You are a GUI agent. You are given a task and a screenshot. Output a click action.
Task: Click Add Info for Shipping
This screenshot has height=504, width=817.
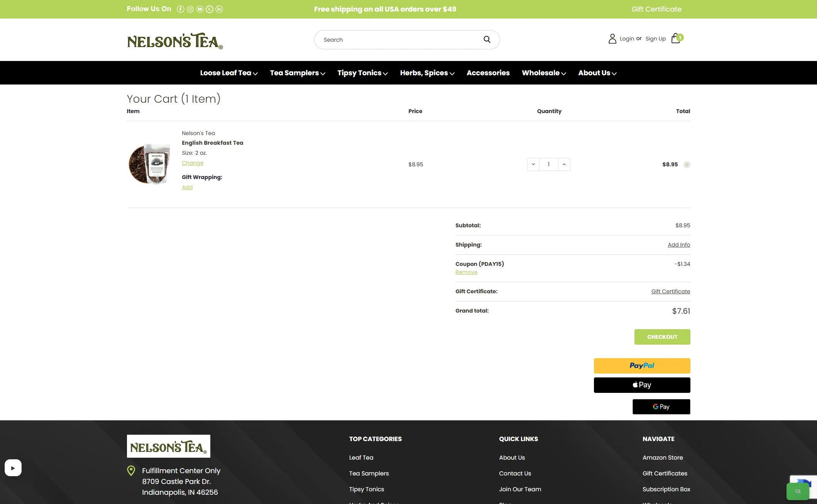coord(679,245)
